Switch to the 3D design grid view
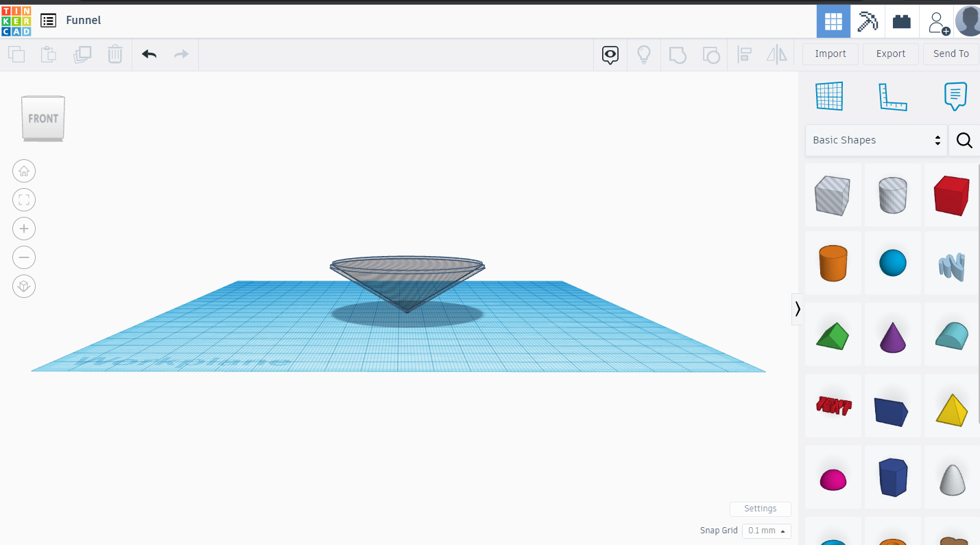This screenshot has height=545, width=980. 833,21
